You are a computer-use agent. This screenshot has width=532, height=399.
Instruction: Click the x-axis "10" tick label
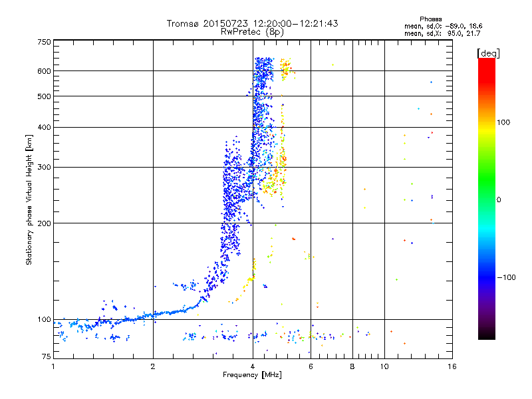pyautogui.click(x=384, y=366)
